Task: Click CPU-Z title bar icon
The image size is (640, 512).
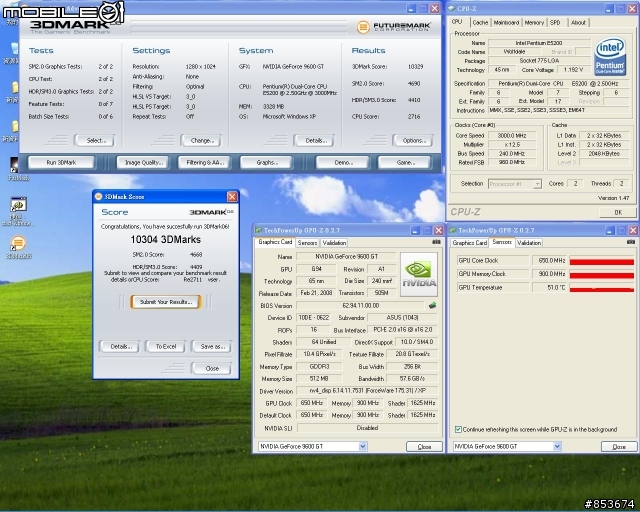Action: click(452, 9)
